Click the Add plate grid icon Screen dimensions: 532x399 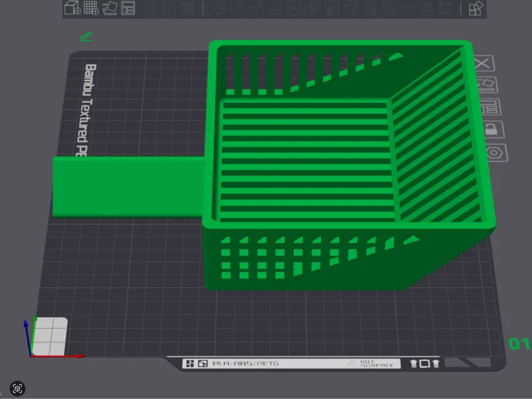click(91, 8)
